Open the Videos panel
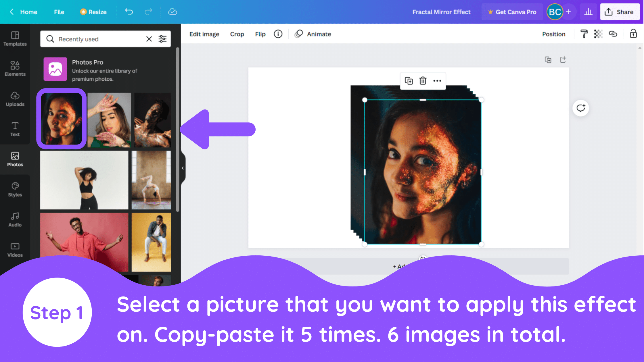 coord(15,250)
